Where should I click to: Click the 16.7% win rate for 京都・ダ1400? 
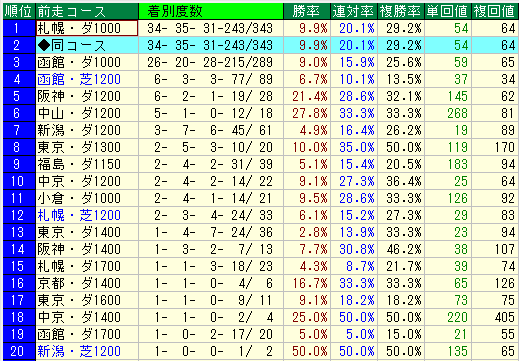[x=310, y=283]
